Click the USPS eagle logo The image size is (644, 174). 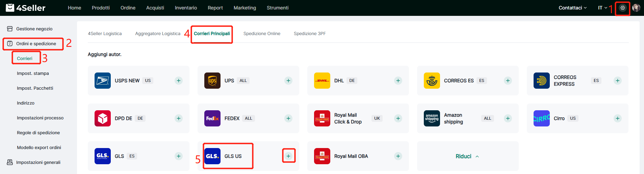point(103,81)
